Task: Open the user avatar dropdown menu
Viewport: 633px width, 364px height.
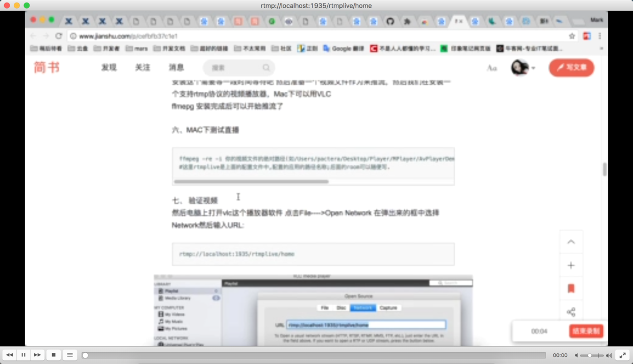Action: [522, 67]
